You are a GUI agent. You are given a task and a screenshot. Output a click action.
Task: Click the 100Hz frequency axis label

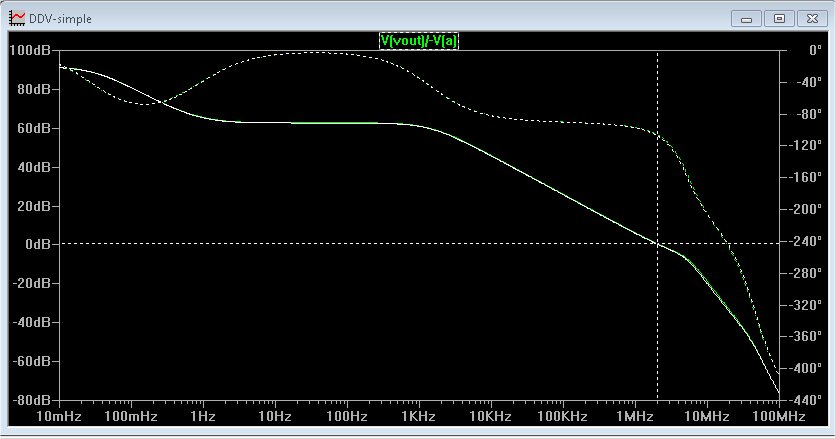point(347,416)
